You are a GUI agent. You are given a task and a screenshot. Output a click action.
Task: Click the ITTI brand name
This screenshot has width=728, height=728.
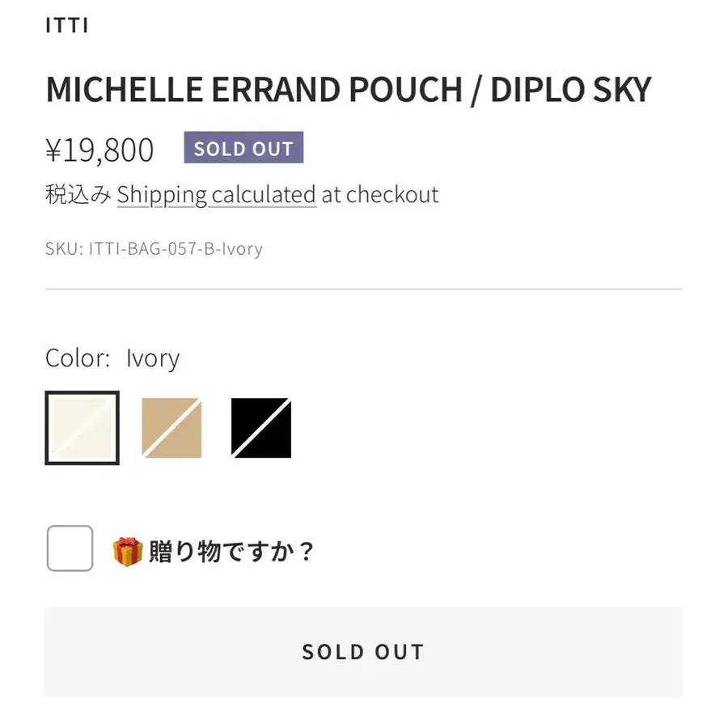click(66, 25)
